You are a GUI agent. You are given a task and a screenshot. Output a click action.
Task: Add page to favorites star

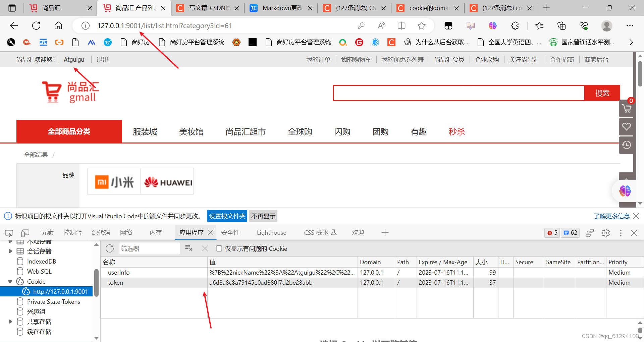tap(422, 26)
